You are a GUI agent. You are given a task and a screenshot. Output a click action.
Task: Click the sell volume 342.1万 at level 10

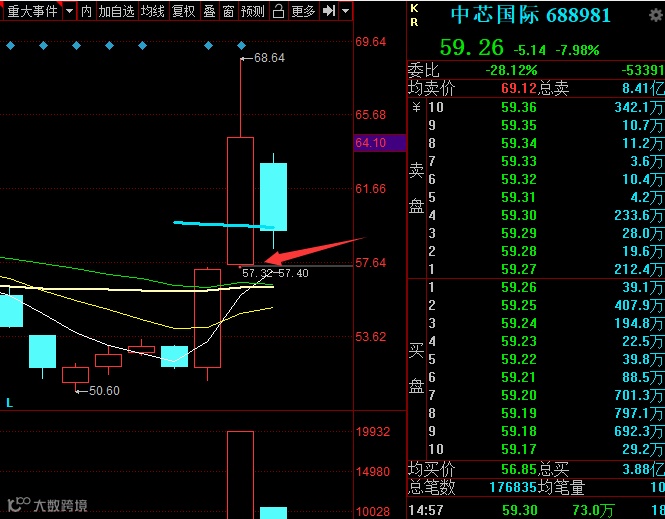639,107
